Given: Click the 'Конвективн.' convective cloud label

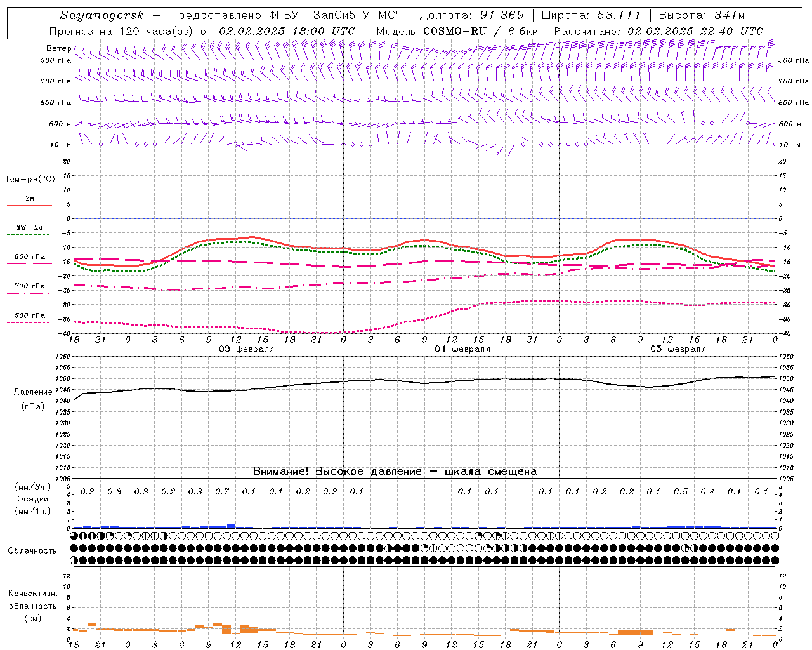Looking at the screenshot, I should pyautogui.click(x=32, y=594).
